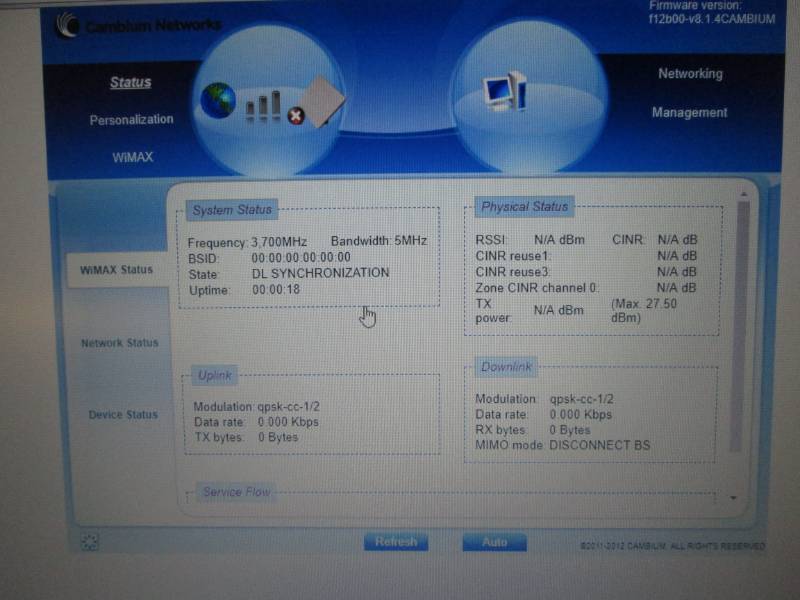Click the firmware version text
This screenshot has height=600, width=800.
(x=712, y=13)
